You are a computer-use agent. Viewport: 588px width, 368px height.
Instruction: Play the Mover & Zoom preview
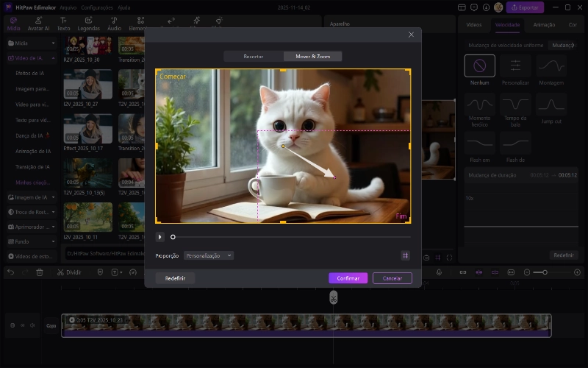159,237
